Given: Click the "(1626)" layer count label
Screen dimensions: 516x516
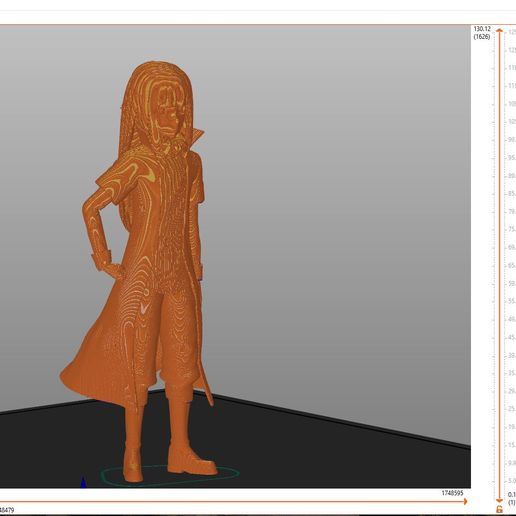Looking at the screenshot, I should 482,36.
